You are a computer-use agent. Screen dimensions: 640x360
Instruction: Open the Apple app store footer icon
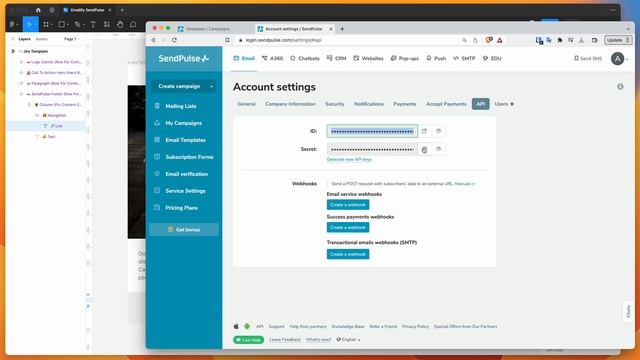pos(236,326)
